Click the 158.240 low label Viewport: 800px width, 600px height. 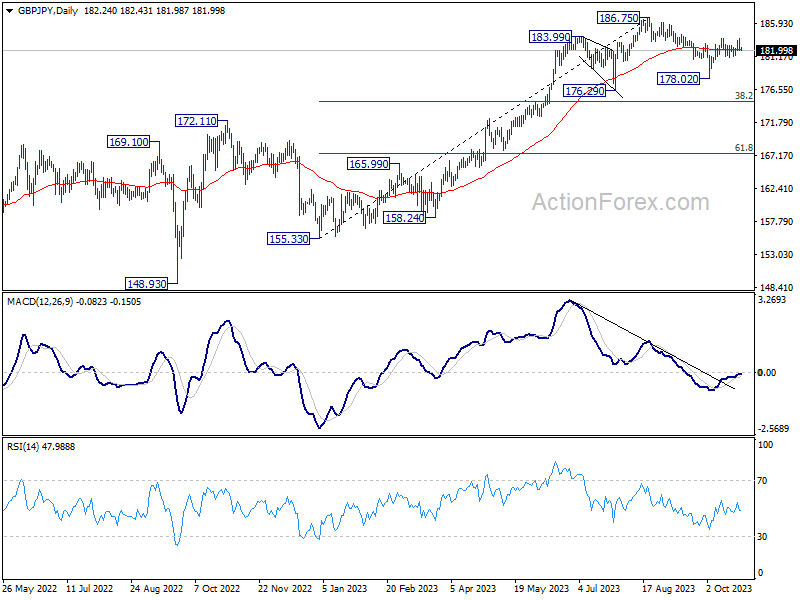[x=404, y=218]
